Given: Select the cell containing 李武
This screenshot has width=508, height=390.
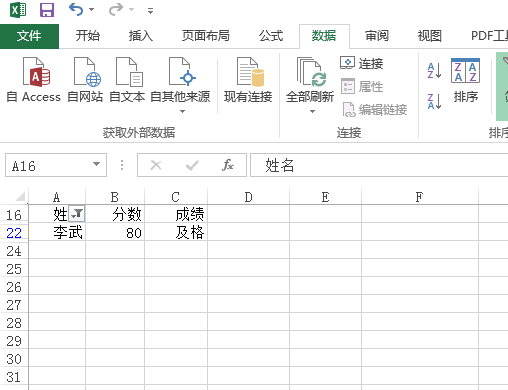Looking at the screenshot, I should (x=57, y=232).
